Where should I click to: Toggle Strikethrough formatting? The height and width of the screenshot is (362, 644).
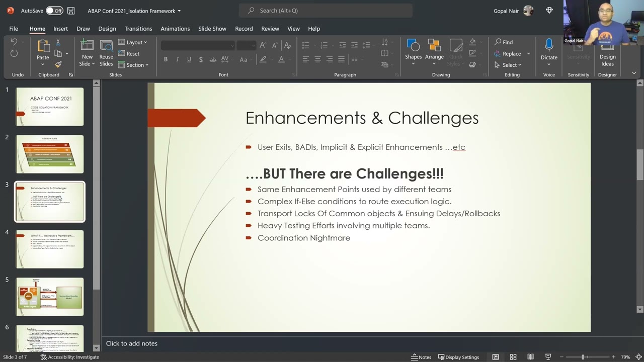coord(213,59)
